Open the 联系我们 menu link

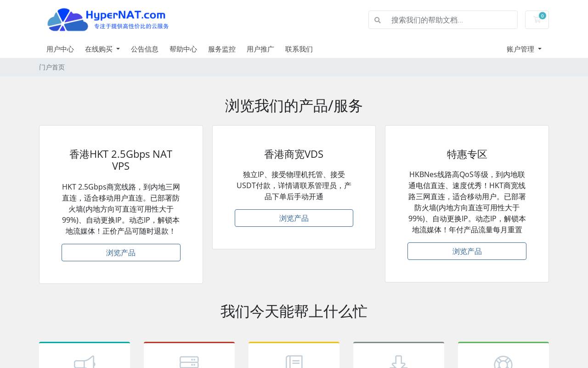[x=299, y=49]
